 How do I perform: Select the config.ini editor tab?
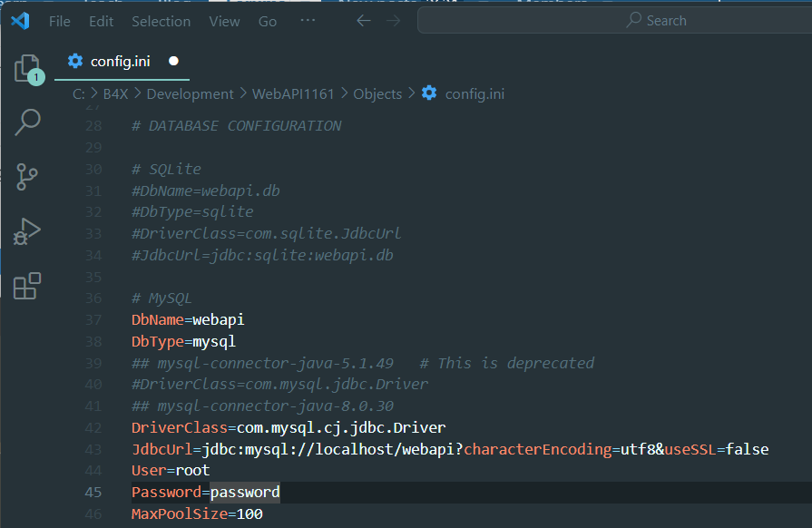[120, 62]
